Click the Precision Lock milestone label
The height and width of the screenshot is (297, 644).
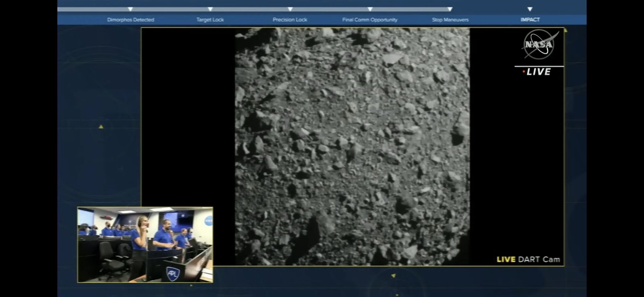point(290,19)
